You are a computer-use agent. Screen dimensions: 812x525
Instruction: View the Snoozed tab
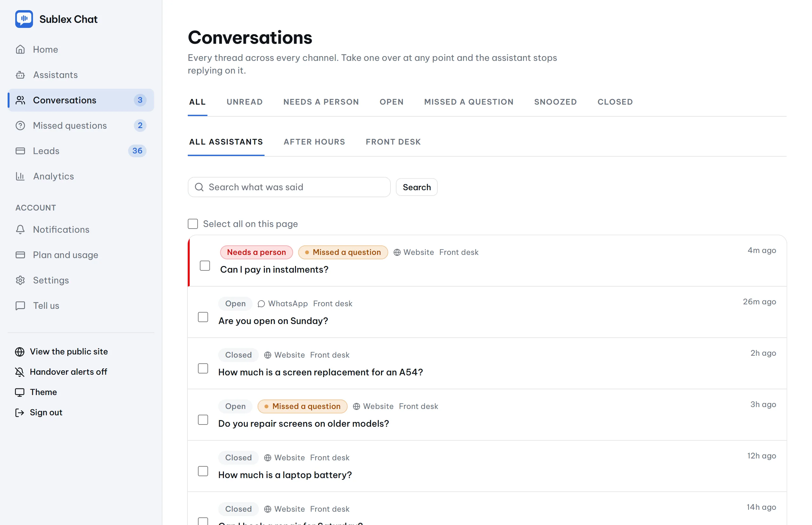tap(555, 102)
